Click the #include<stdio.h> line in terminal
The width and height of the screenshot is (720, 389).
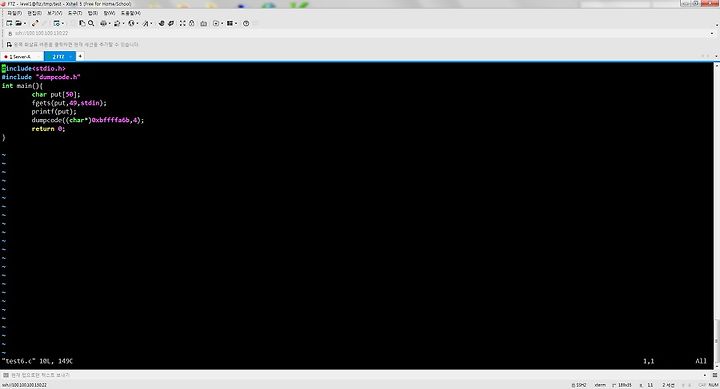click(34, 68)
